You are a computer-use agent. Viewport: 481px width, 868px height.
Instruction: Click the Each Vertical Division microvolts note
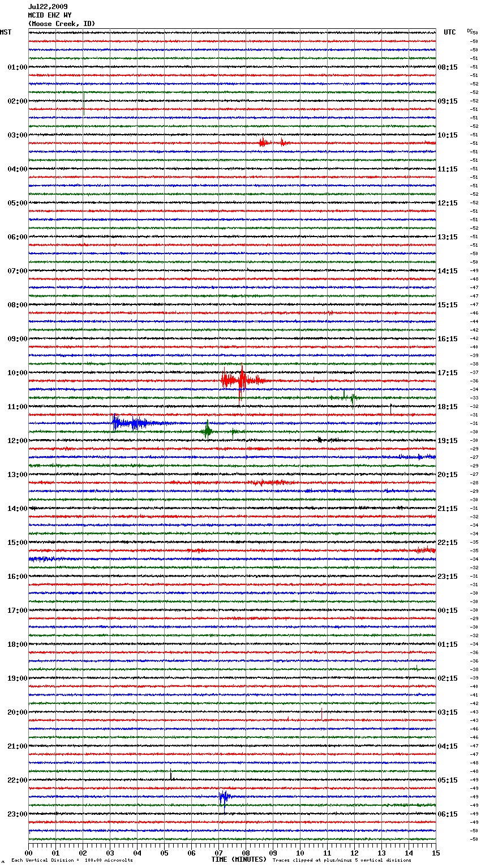click(72, 861)
